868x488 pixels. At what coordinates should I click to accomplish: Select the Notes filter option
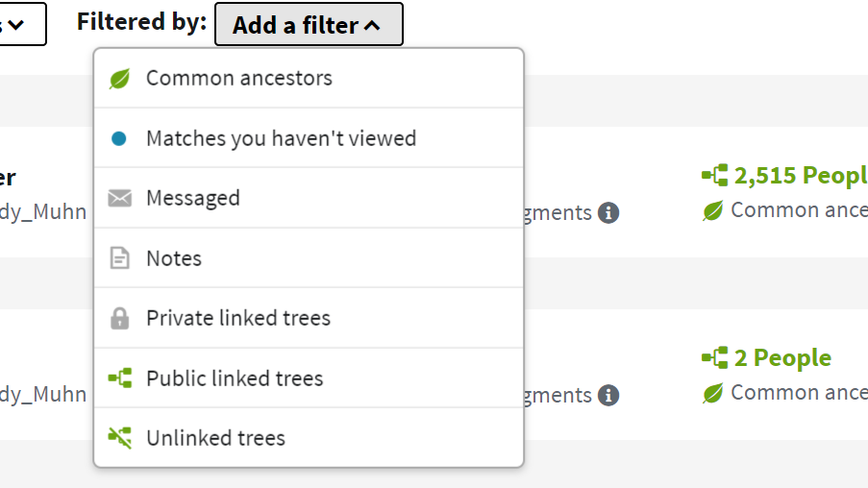coord(174,258)
